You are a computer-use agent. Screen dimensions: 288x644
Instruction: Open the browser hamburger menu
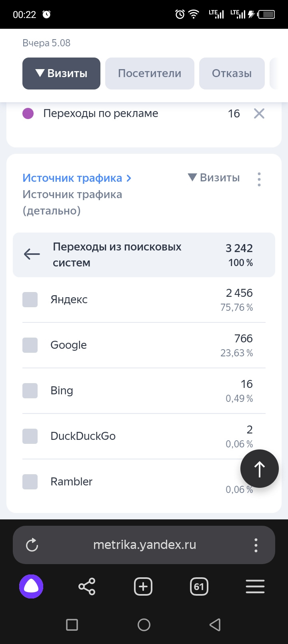(x=255, y=586)
